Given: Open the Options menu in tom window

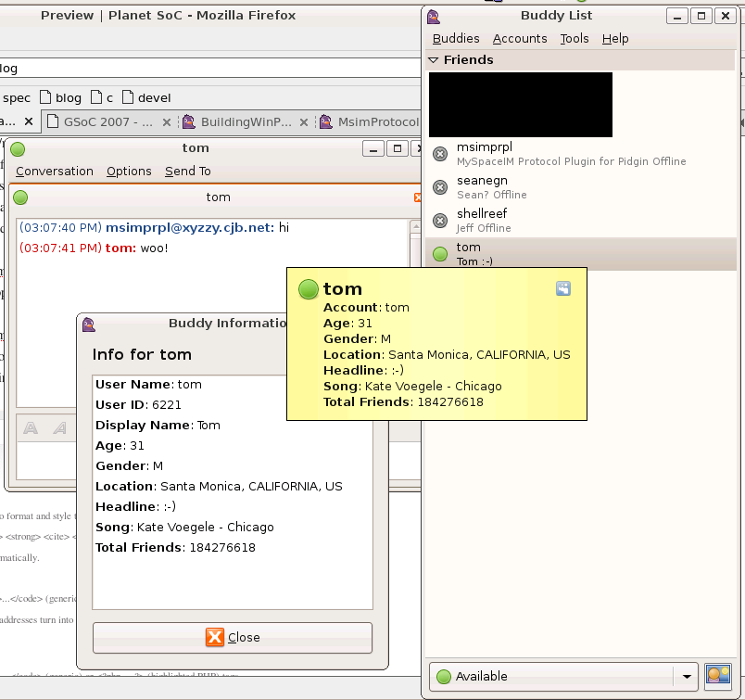Looking at the screenshot, I should click(129, 172).
